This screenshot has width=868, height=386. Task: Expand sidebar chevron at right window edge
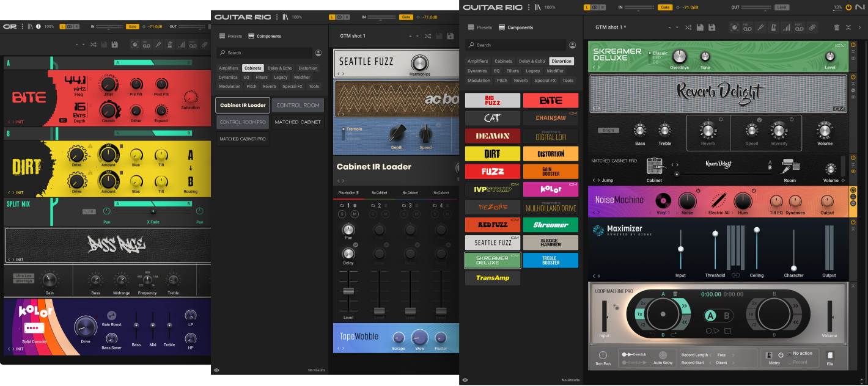point(860,27)
